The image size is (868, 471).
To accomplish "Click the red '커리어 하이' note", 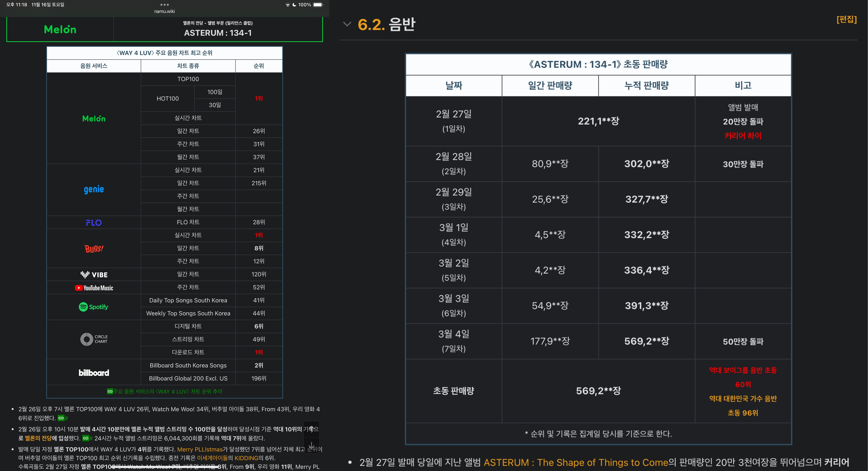I will pos(743,136).
